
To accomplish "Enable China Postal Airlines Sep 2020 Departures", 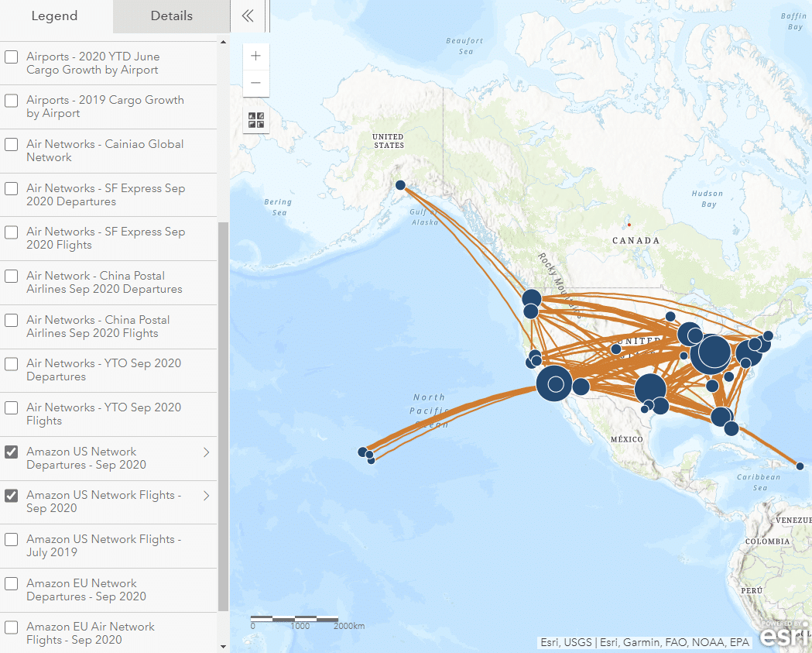I will [x=12, y=276].
